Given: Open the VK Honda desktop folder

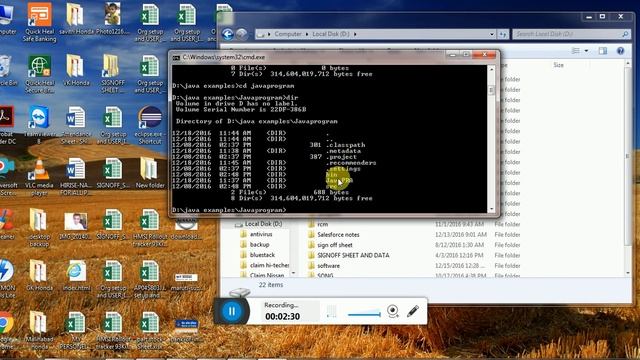Looking at the screenshot, I should [x=76, y=70].
